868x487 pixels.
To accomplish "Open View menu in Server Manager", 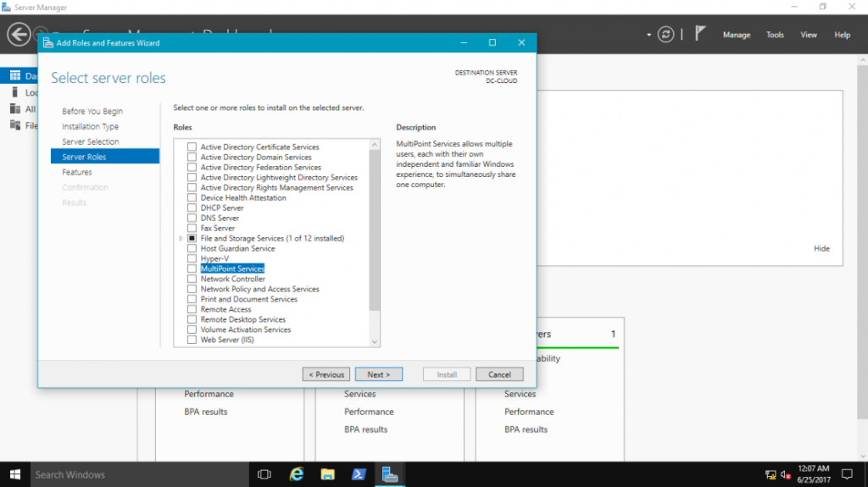I will (808, 35).
